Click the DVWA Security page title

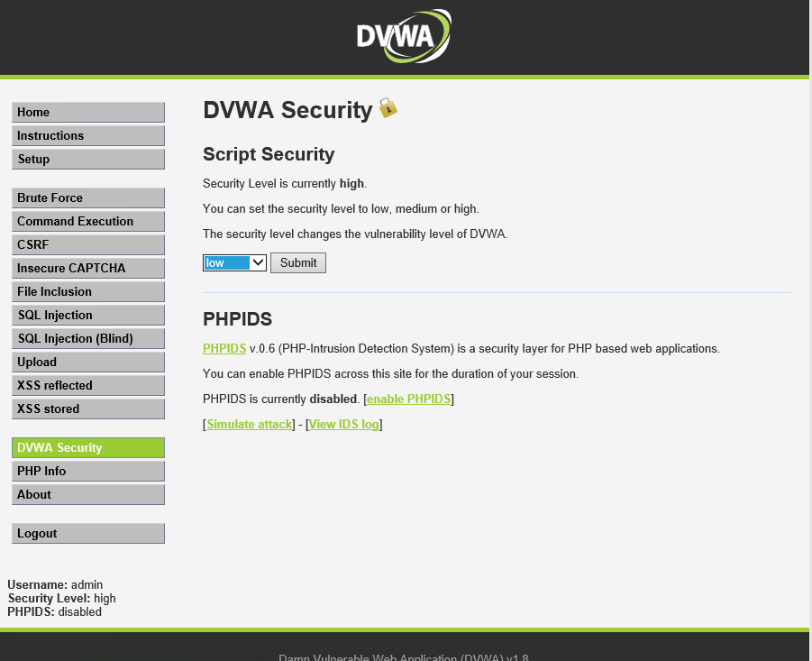(287, 110)
